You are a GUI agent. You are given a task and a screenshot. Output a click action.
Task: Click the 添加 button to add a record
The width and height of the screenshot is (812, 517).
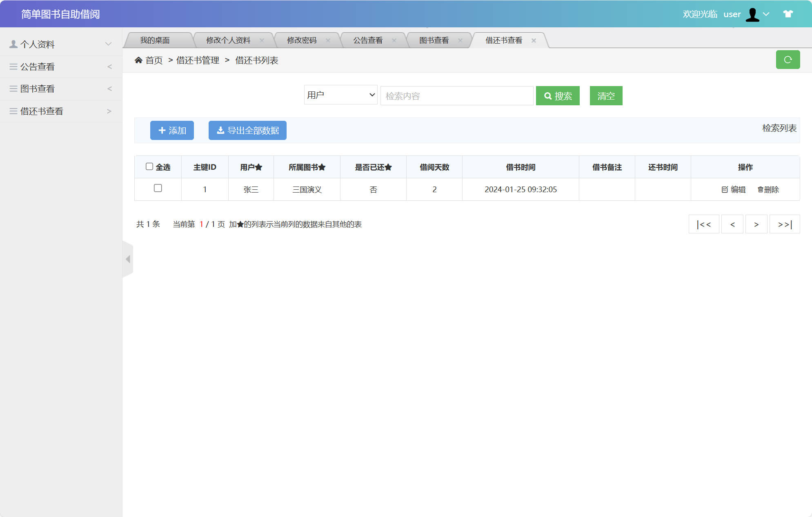pyautogui.click(x=171, y=130)
